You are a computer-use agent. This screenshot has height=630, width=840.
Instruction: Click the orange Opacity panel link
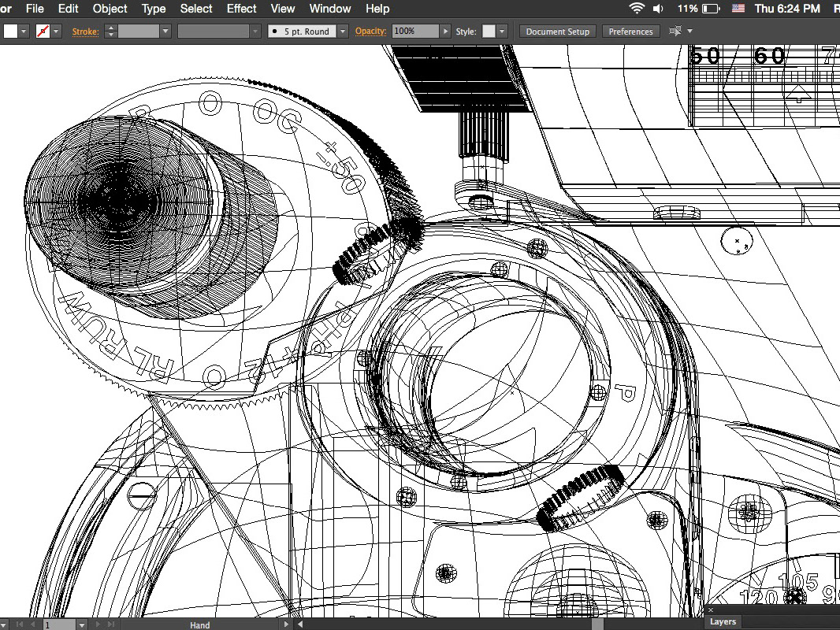(370, 31)
